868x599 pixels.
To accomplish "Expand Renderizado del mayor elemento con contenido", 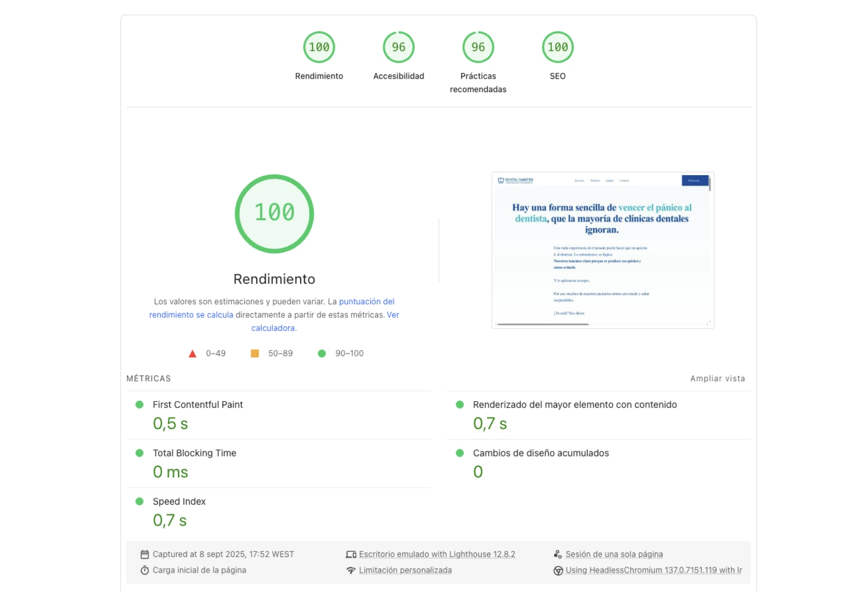I will 574,405.
